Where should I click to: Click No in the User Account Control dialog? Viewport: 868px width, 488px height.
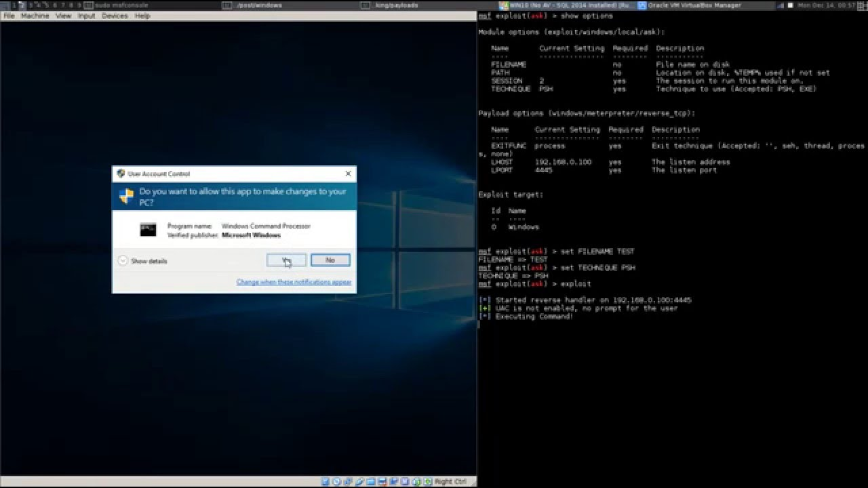[330, 260]
